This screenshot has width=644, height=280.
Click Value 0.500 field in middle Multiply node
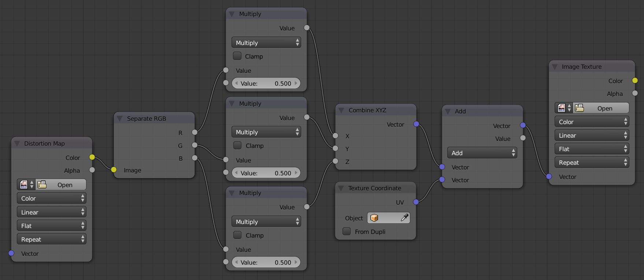point(266,173)
